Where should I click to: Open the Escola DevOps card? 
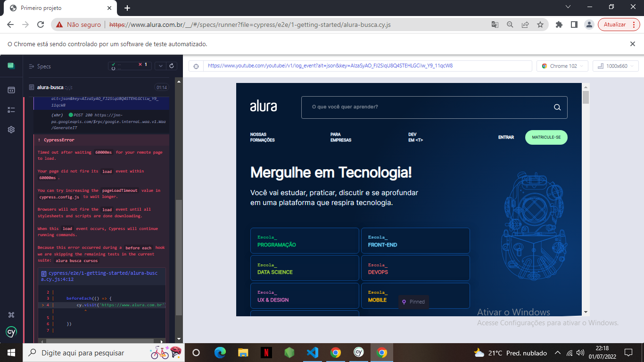point(415,268)
